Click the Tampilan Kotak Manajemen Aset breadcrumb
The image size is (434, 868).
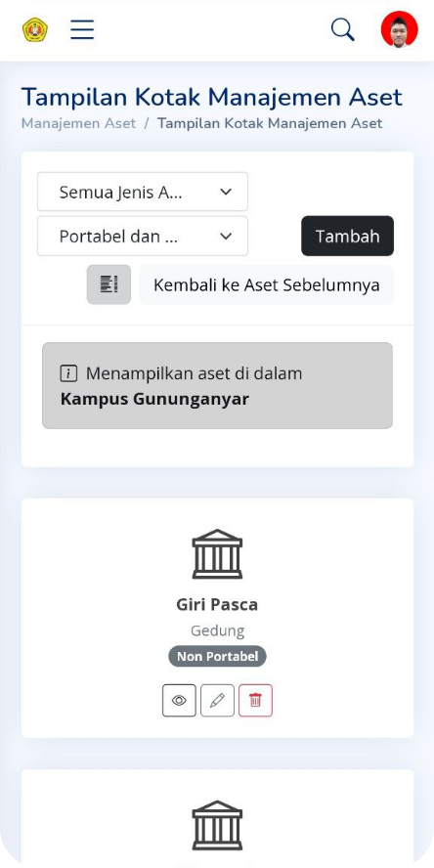click(x=270, y=123)
